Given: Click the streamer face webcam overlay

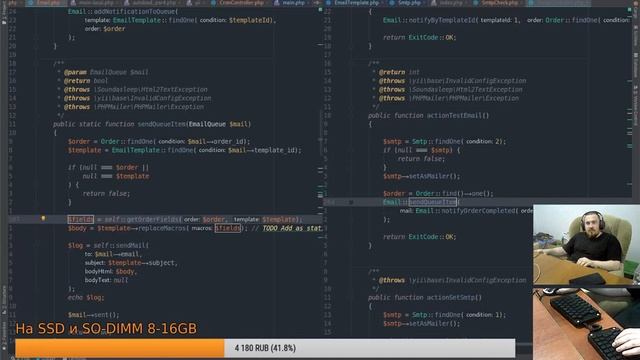Looking at the screenshot, I should [x=587, y=244].
